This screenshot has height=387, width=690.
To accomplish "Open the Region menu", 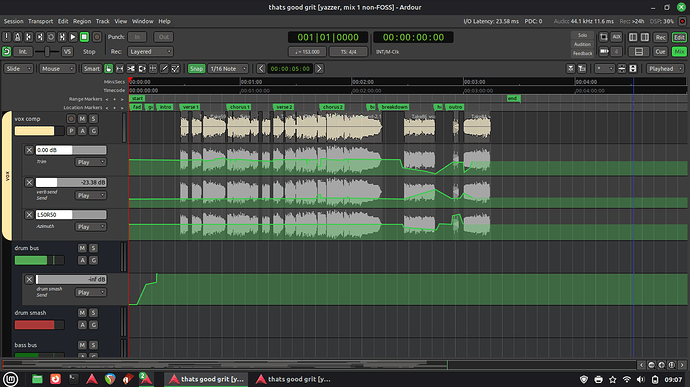I will click(x=82, y=21).
